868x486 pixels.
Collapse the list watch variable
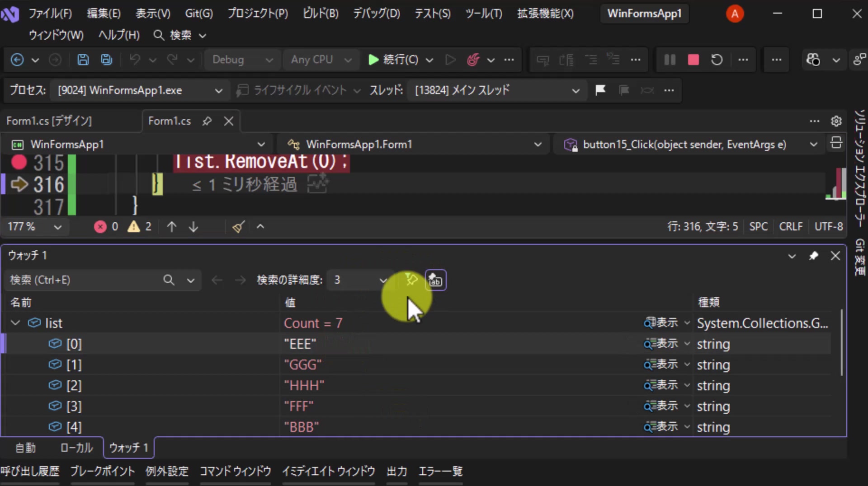coord(15,323)
